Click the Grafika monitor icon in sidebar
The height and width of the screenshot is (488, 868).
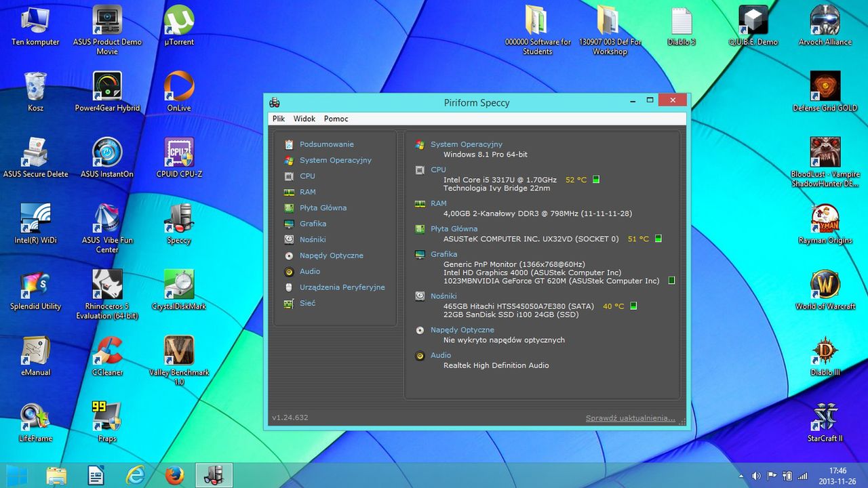(289, 224)
